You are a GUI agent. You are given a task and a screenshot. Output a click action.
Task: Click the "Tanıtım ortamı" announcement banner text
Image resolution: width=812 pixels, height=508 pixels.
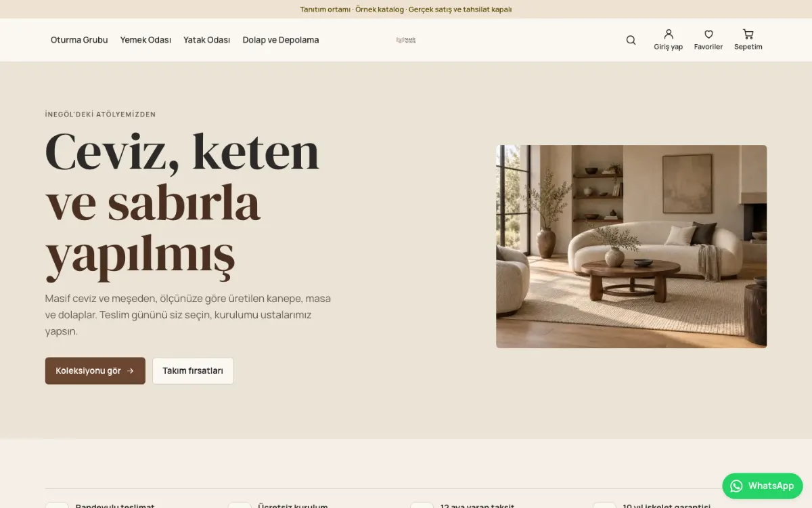pyautogui.click(x=406, y=9)
